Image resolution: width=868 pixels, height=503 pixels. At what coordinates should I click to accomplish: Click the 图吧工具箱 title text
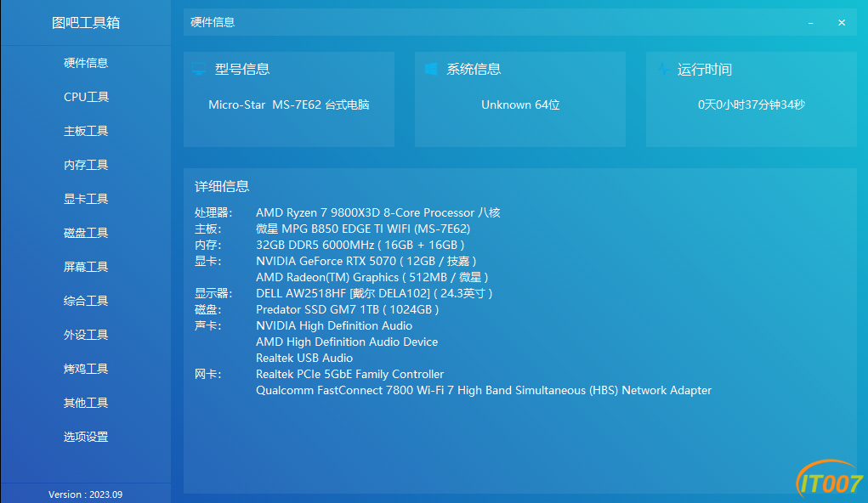(x=86, y=23)
